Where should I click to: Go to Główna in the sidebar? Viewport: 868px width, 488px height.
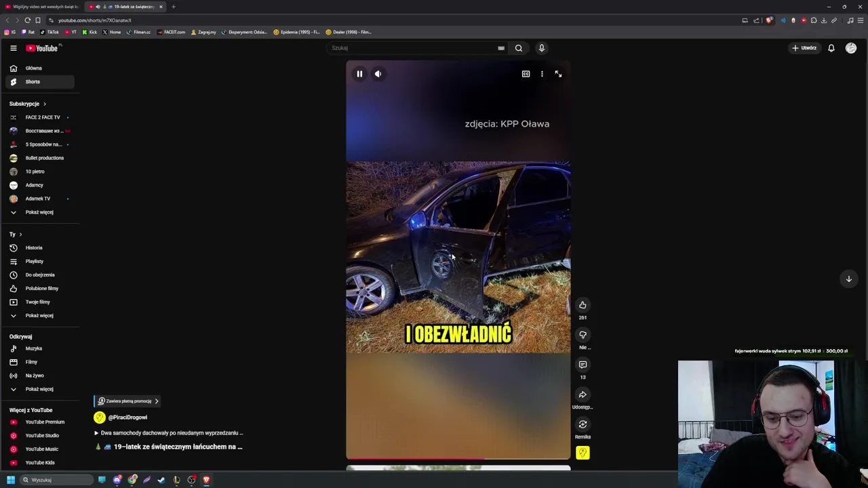click(x=40, y=68)
